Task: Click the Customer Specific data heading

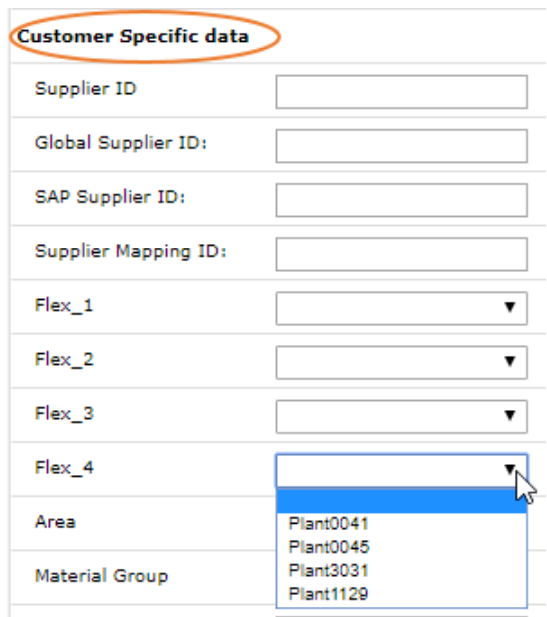Action: coord(133,37)
